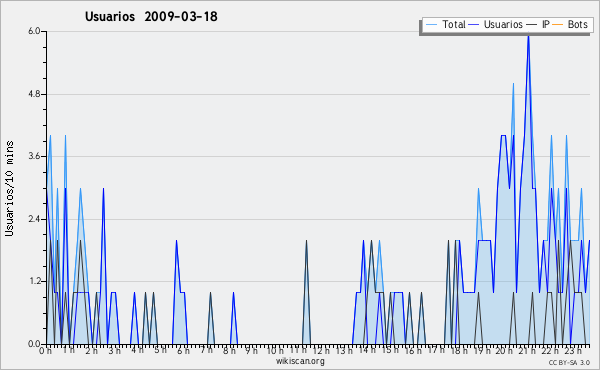Click the Bots legend entry
Screen dimensions: 600x370
point(570,24)
